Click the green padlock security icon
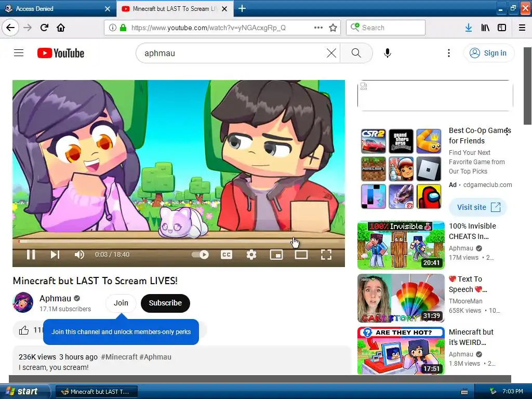 123,28
